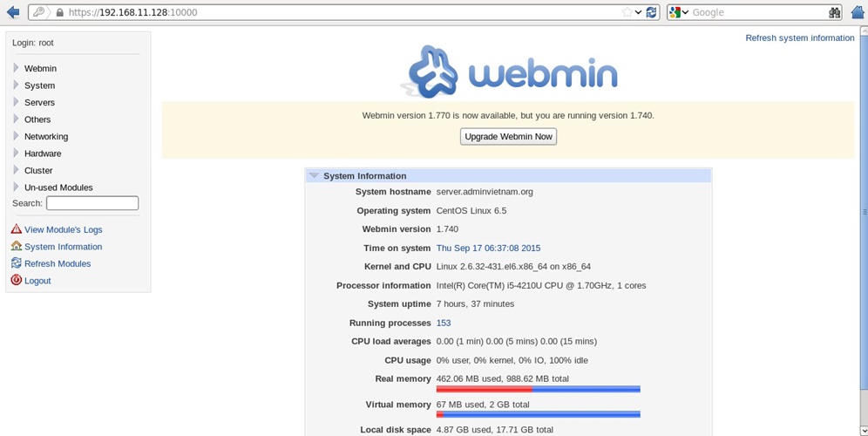The image size is (868, 436).
Task: Go back with the browser back arrow
Action: click(13, 12)
